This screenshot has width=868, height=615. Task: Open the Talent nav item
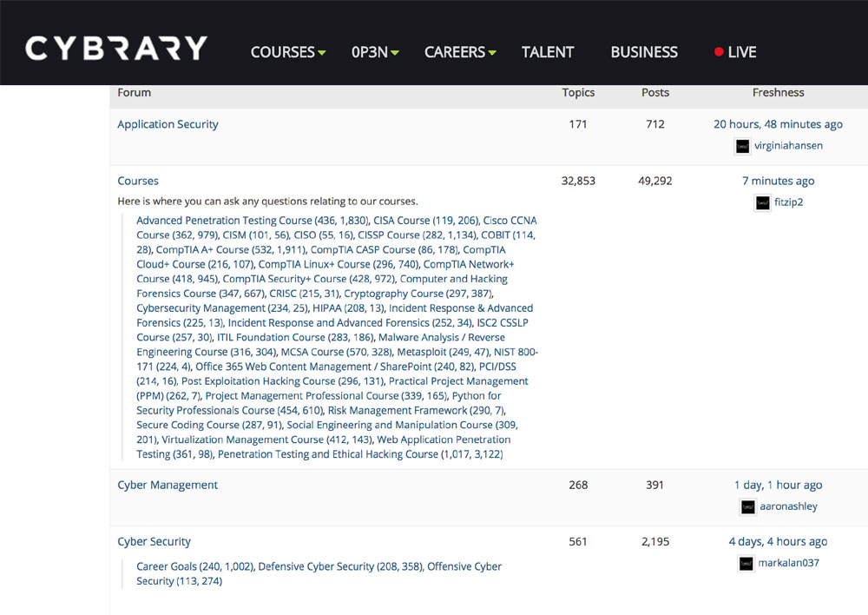pos(548,52)
